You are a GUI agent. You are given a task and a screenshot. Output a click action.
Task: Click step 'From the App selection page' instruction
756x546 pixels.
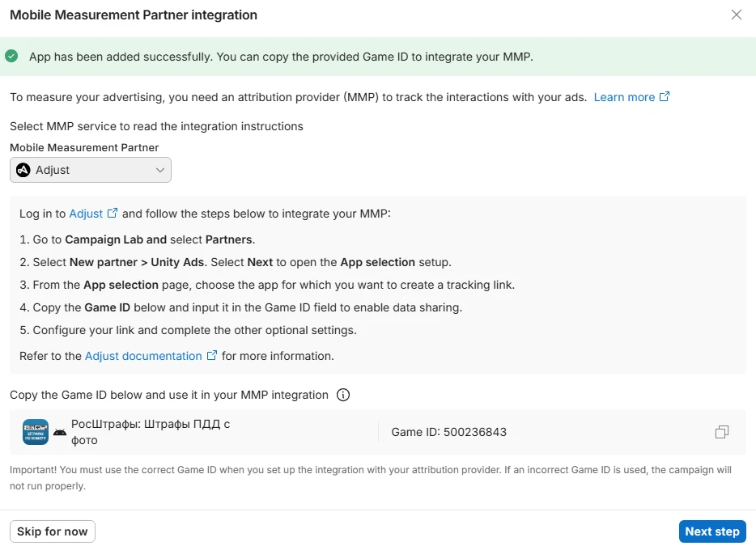[x=267, y=286]
